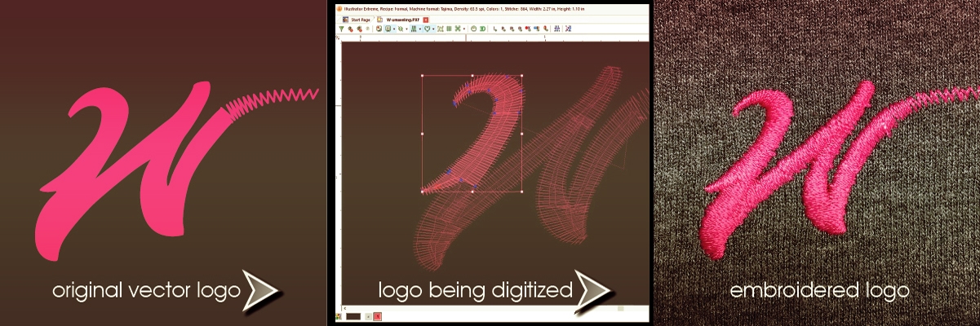
Task: Click the last blue-red crossed icon in toolbar
Action: (568, 29)
